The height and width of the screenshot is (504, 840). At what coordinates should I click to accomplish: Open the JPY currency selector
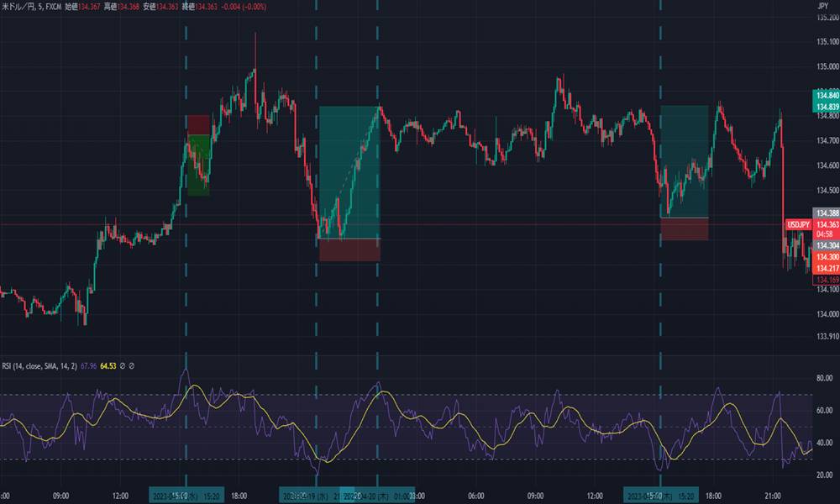coord(822,6)
